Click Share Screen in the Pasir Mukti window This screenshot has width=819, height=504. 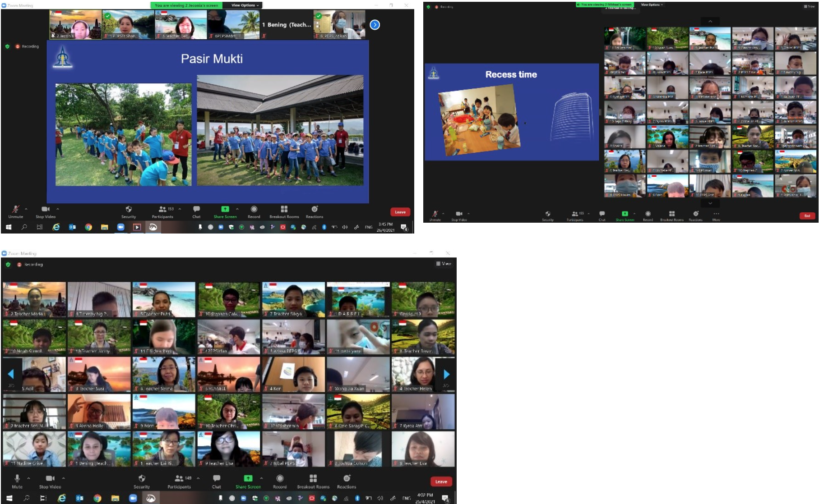pyautogui.click(x=225, y=212)
